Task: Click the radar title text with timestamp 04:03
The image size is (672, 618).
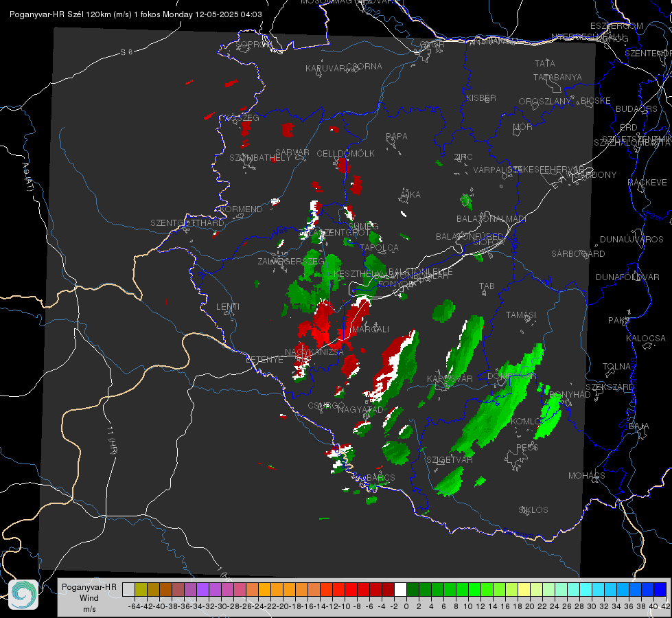Action: (135, 14)
